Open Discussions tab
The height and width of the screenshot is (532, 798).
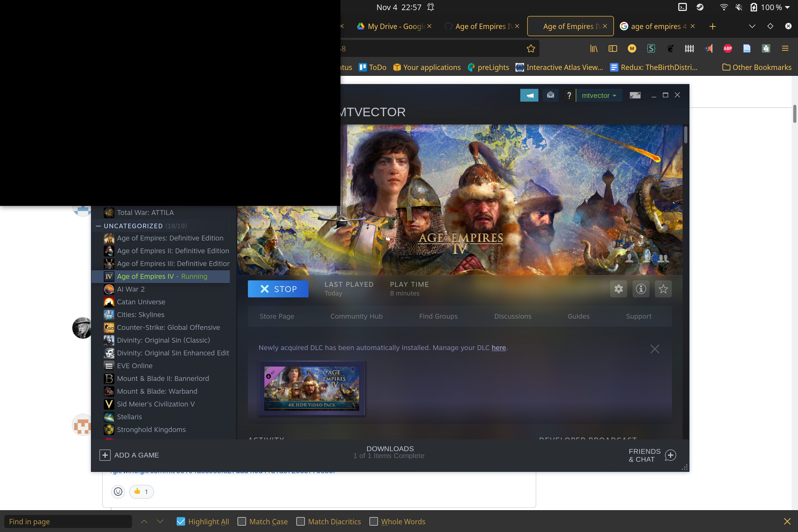point(513,316)
